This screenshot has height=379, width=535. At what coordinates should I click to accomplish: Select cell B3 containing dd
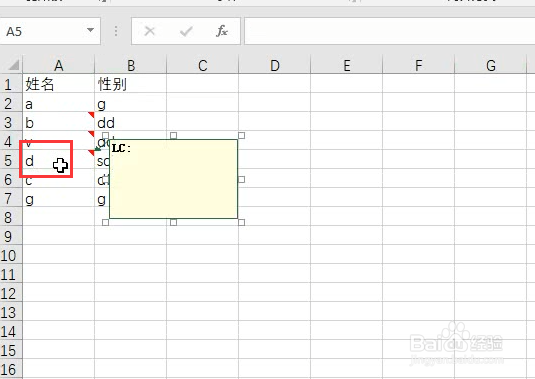click(x=131, y=122)
